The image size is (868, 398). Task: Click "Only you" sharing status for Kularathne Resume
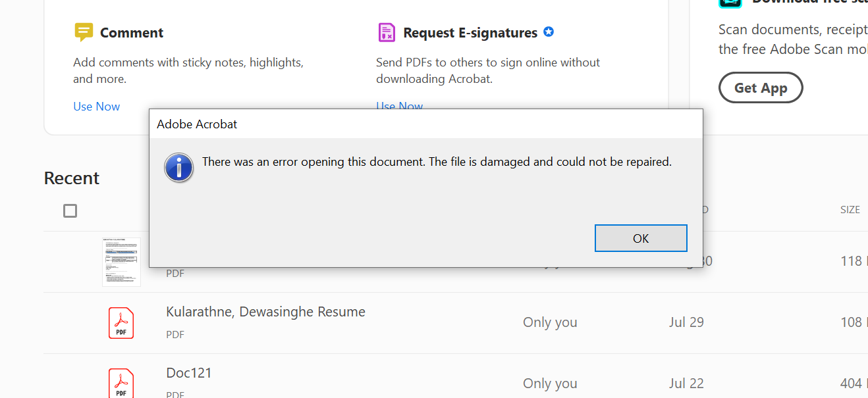click(550, 322)
